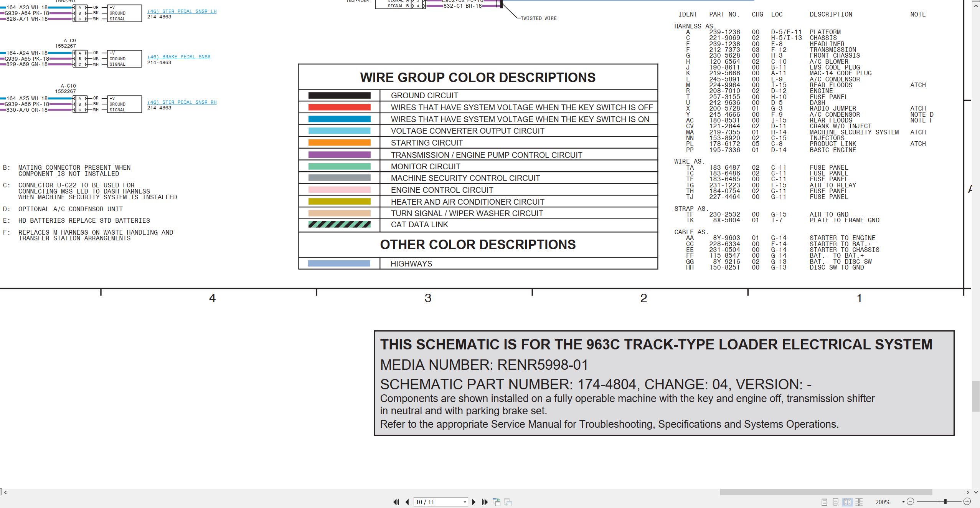Image resolution: width=980 pixels, height=508 pixels.
Task: Click the 832-C1 BR-18 wire label
Action: [462, 6]
